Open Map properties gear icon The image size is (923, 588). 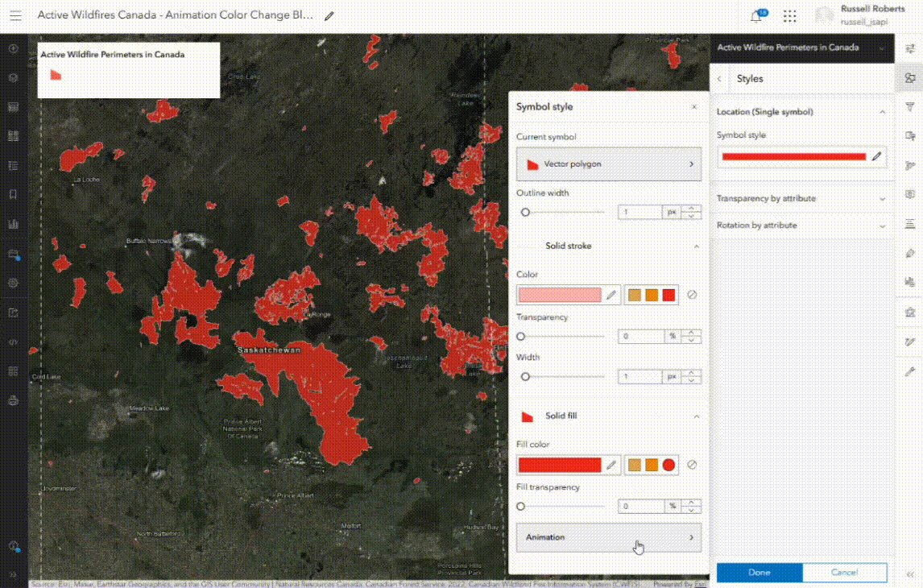click(x=13, y=283)
